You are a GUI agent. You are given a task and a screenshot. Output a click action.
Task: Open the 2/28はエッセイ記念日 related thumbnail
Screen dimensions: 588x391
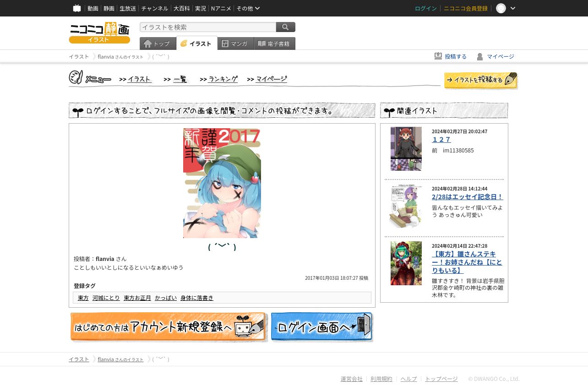[406, 206]
